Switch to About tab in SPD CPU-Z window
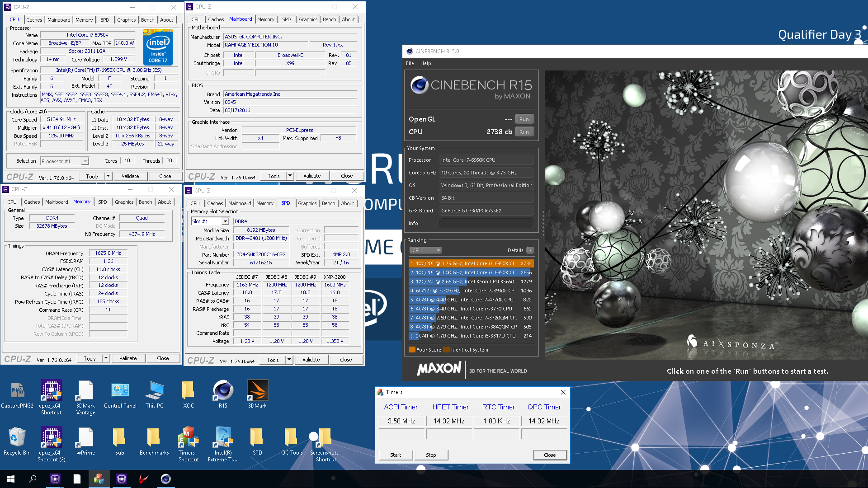The width and height of the screenshot is (868, 488). point(347,203)
